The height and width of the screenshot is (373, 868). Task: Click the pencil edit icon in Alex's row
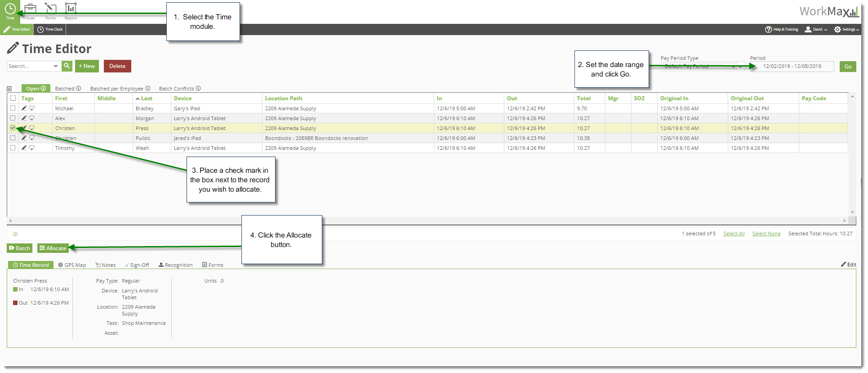(x=24, y=118)
